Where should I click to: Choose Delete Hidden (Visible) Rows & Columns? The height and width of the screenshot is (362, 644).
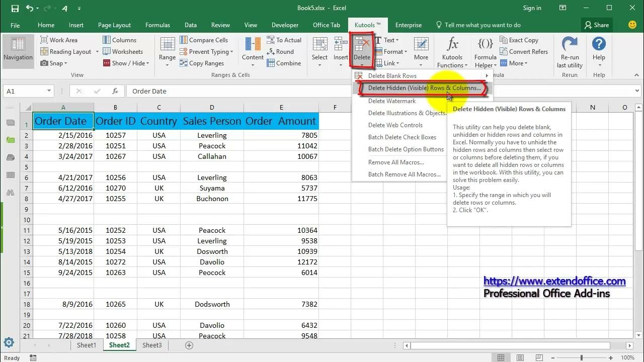click(x=423, y=88)
